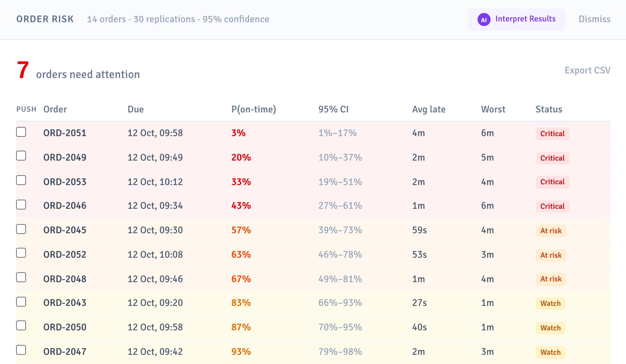Click the PUSH column header

click(26, 109)
